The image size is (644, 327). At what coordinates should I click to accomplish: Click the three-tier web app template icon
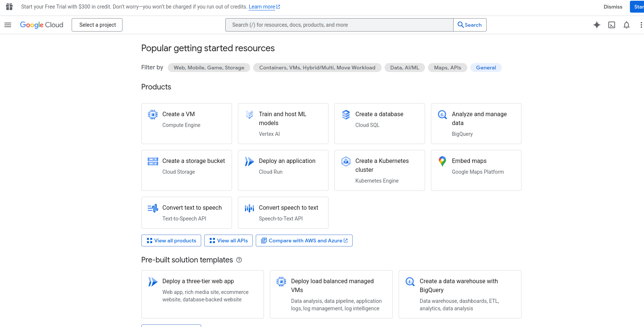pos(153,282)
